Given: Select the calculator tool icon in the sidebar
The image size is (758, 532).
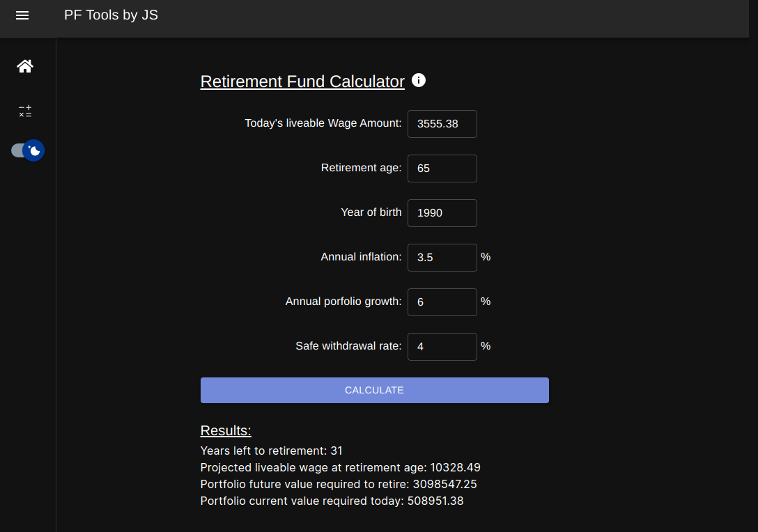Looking at the screenshot, I should click(25, 111).
